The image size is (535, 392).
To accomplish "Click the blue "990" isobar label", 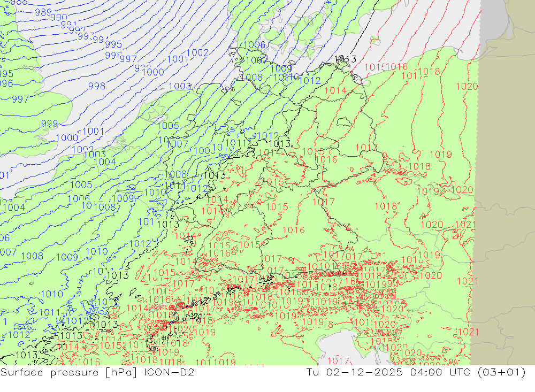I will click(x=59, y=18).
